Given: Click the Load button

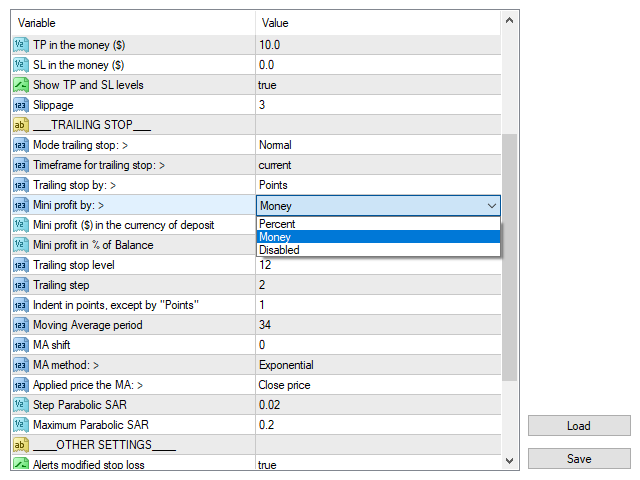Looking at the screenshot, I should click(x=579, y=426).
